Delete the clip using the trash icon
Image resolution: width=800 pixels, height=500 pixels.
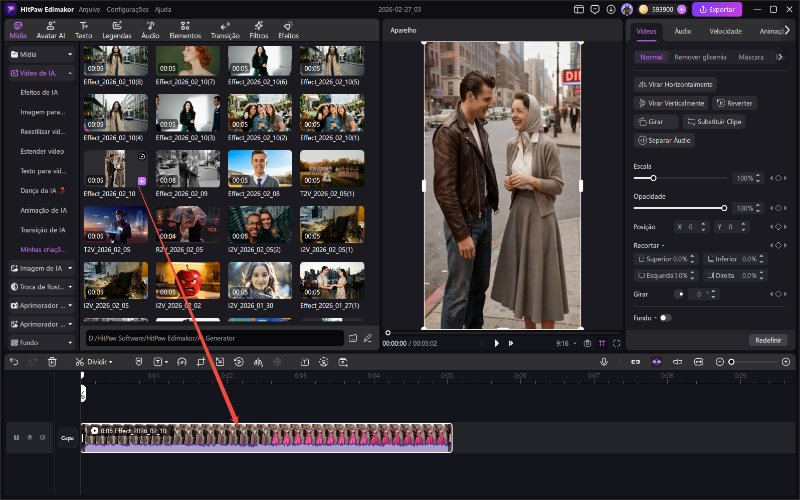click(52, 362)
